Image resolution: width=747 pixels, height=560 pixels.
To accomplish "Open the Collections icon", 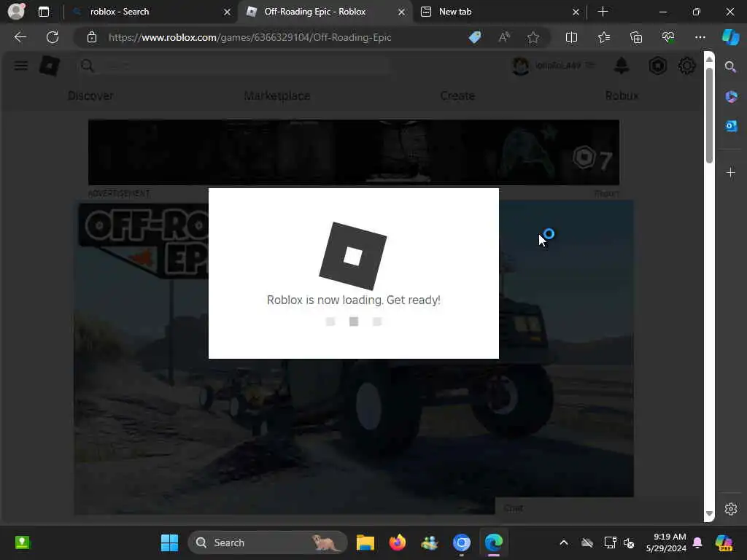I will pyautogui.click(x=636, y=37).
